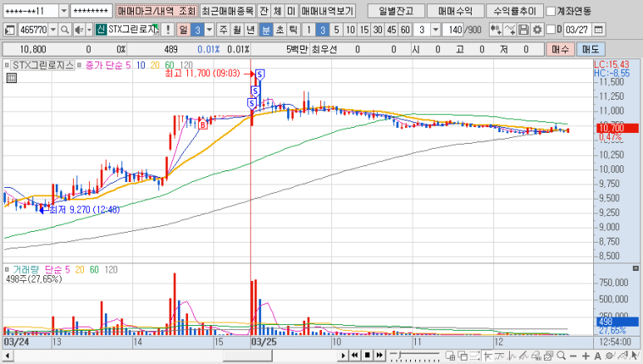Image resolution: width=643 pixels, height=364 pixels.
Task: Toggle the D checkbox beside date field
Action: [x=551, y=30]
